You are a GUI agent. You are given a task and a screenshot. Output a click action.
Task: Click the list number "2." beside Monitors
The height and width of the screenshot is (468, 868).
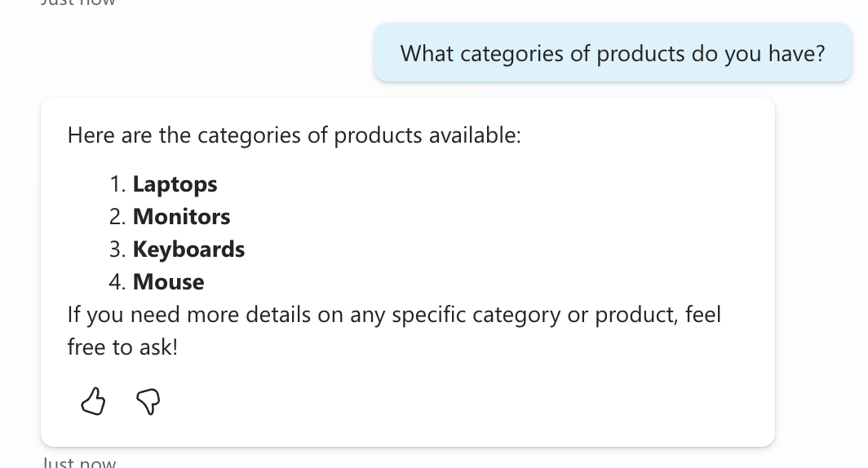pyautogui.click(x=117, y=217)
